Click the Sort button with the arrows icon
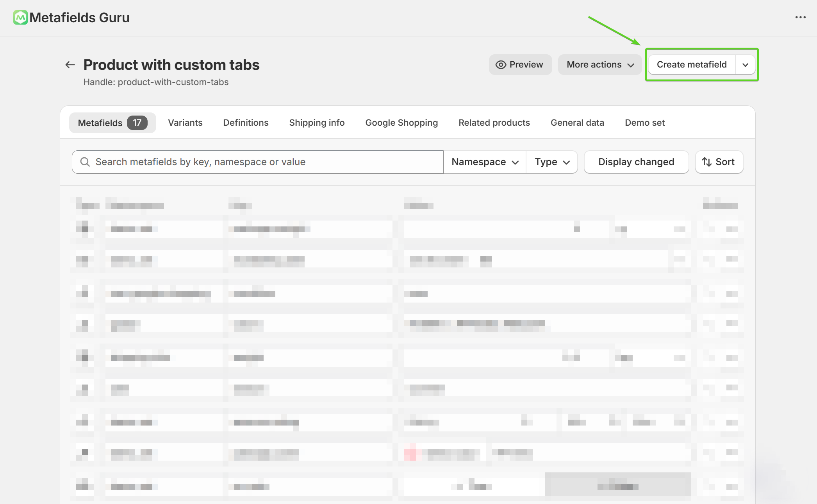This screenshot has height=504, width=817. point(719,162)
